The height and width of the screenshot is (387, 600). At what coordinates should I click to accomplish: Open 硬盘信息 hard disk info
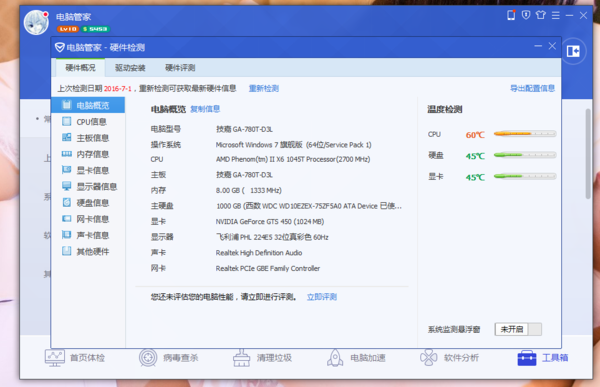[88, 202]
